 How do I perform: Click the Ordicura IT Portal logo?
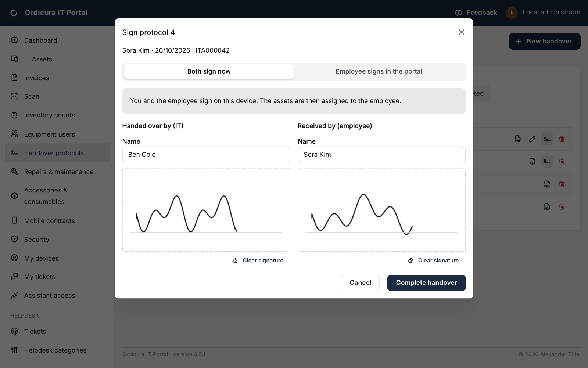[x=14, y=13]
